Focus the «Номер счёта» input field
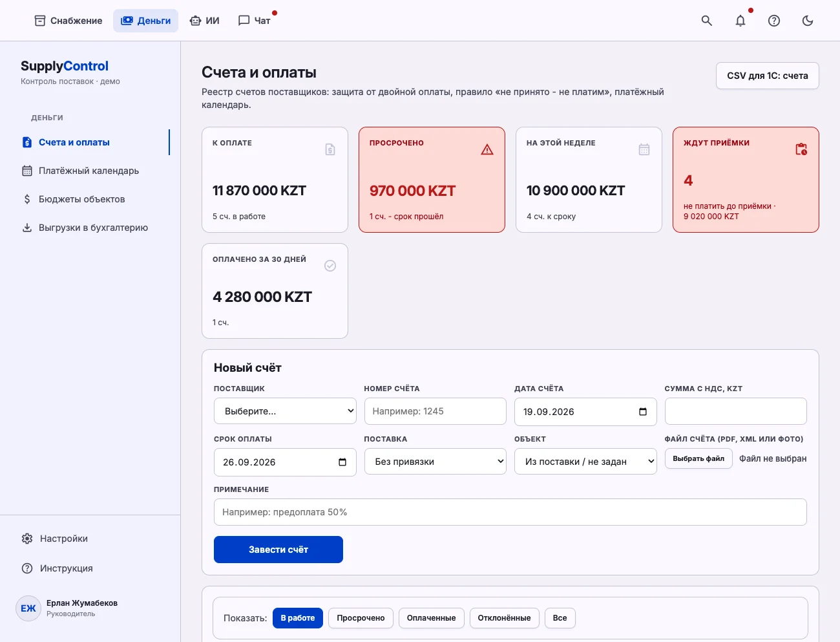Image resolution: width=840 pixels, height=642 pixels. 436,411
